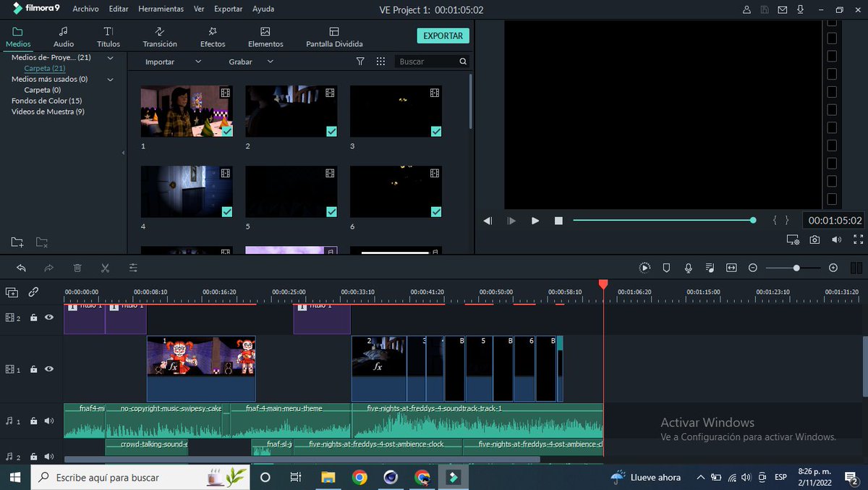Viewport: 868px width, 490px height.
Task: Click the timeline zoom out minus
Action: point(752,268)
